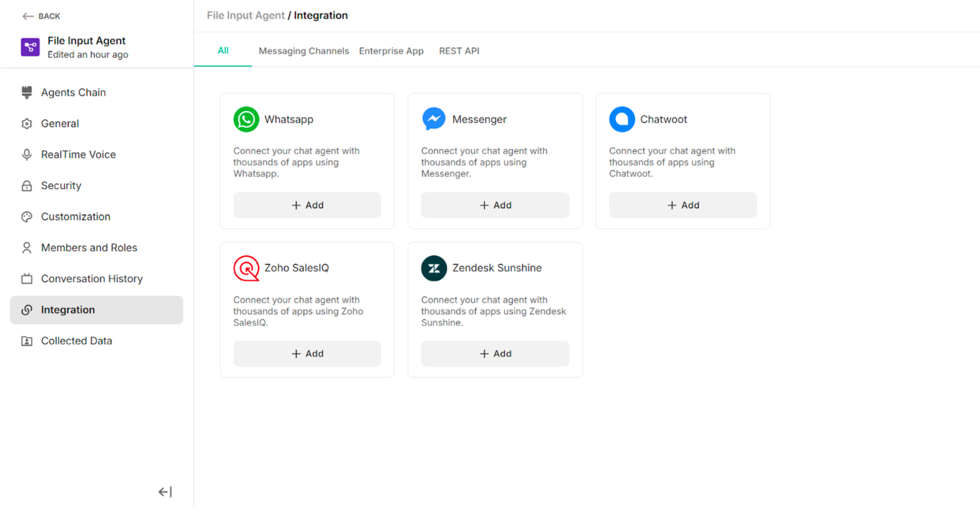The width and height of the screenshot is (980, 513).
Task: Click Add on the Zendesk Sunshine card
Action: pyautogui.click(x=495, y=354)
